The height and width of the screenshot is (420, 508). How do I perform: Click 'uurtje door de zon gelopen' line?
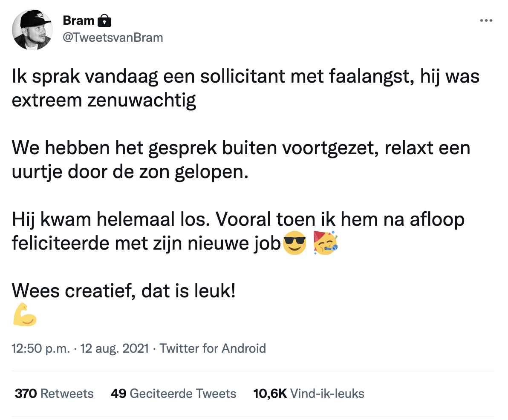[130, 173]
